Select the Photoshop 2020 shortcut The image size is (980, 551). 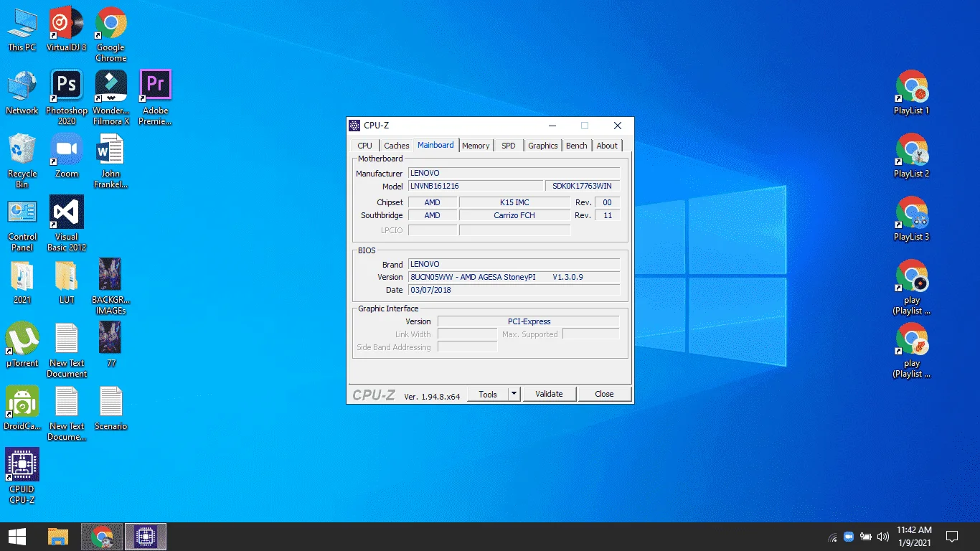click(x=67, y=98)
